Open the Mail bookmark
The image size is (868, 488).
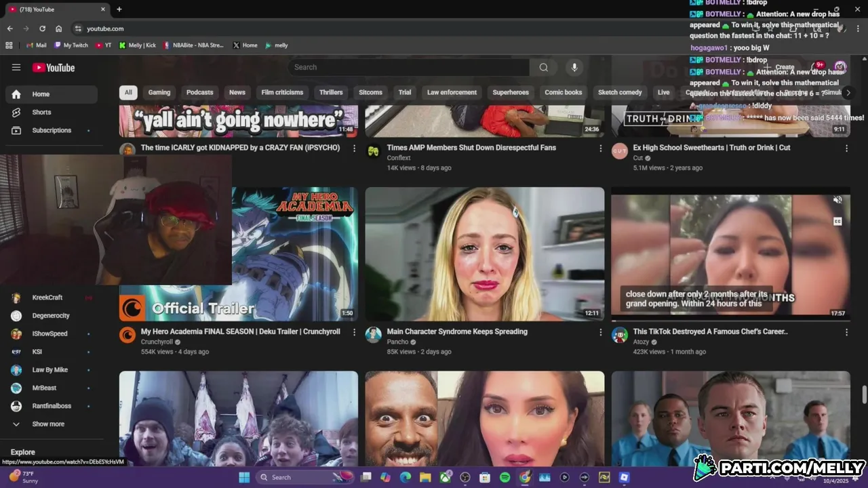click(37, 45)
